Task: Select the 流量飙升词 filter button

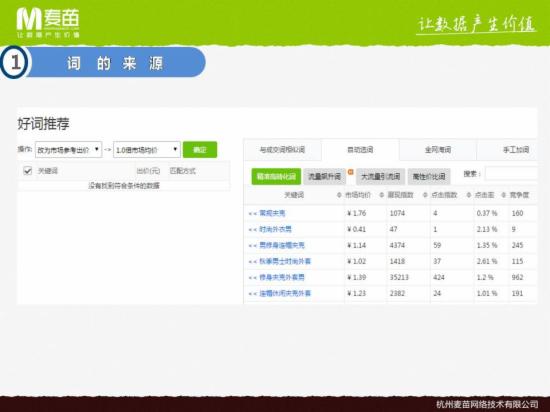Action: point(324,176)
